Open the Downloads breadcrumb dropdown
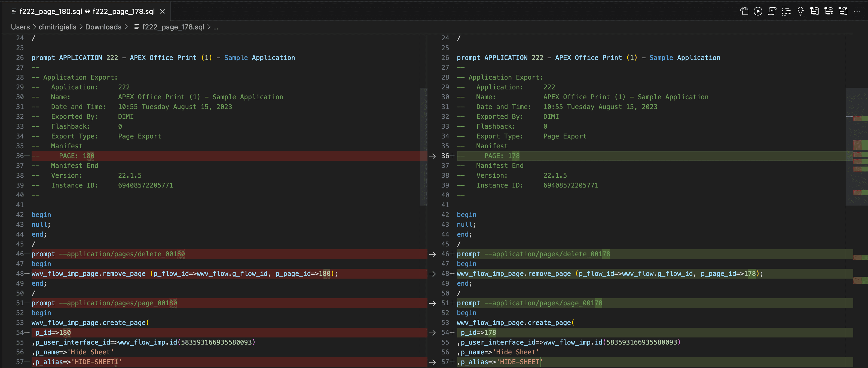Screen dimensions: 868x368 [x=103, y=27]
